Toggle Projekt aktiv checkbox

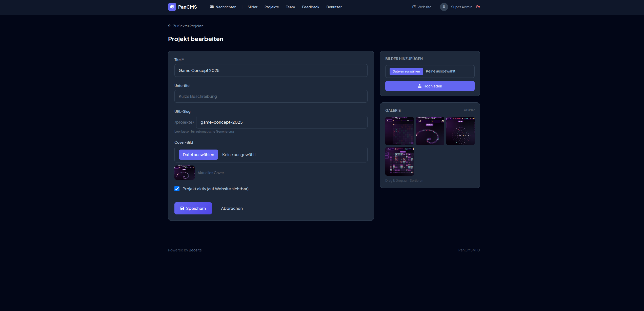(177, 189)
